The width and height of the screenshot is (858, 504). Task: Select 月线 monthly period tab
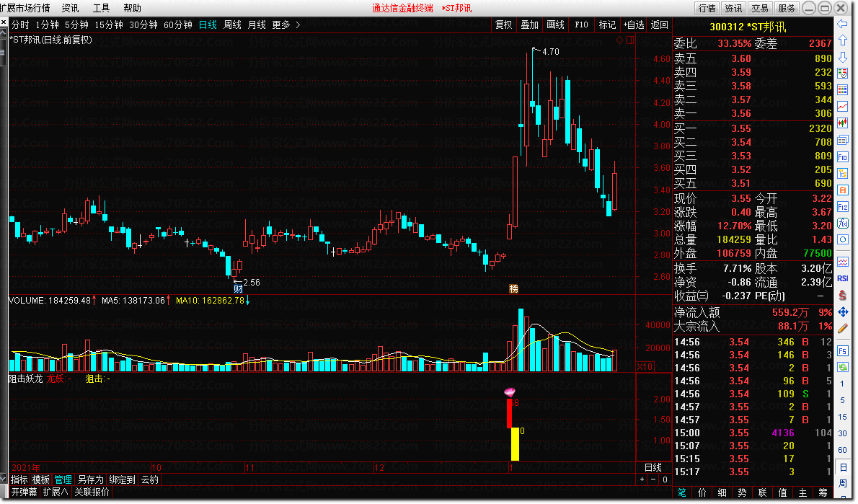click(x=257, y=25)
